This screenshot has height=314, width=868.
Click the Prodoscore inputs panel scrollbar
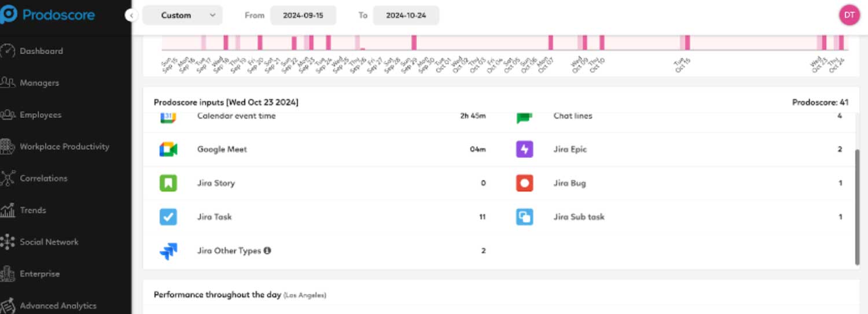[857, 207]
